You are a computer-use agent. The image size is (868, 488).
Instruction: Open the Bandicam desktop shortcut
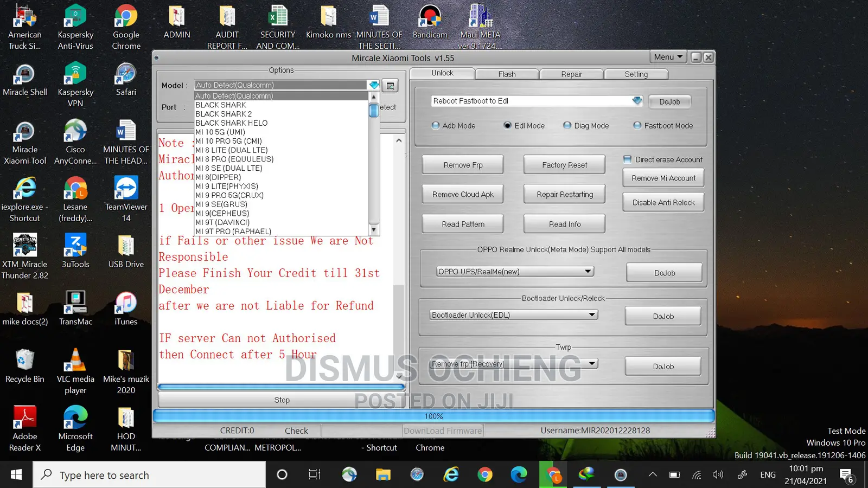click(x=430, y=22)
